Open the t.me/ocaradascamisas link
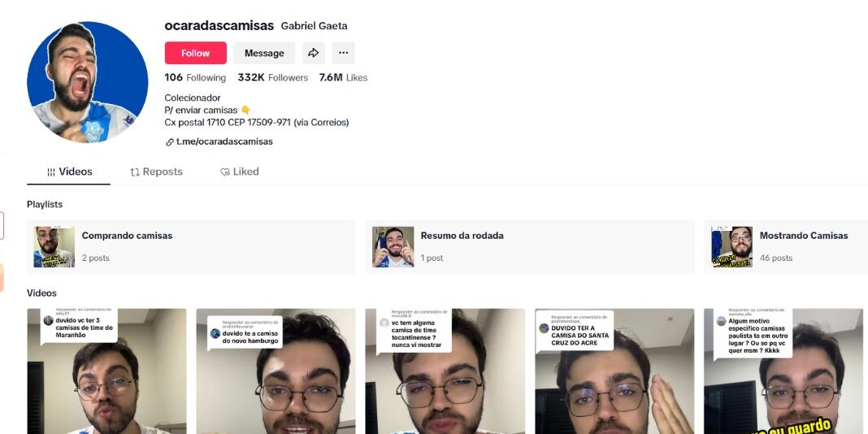The image size is (868, 434). (x=224, y=141)
